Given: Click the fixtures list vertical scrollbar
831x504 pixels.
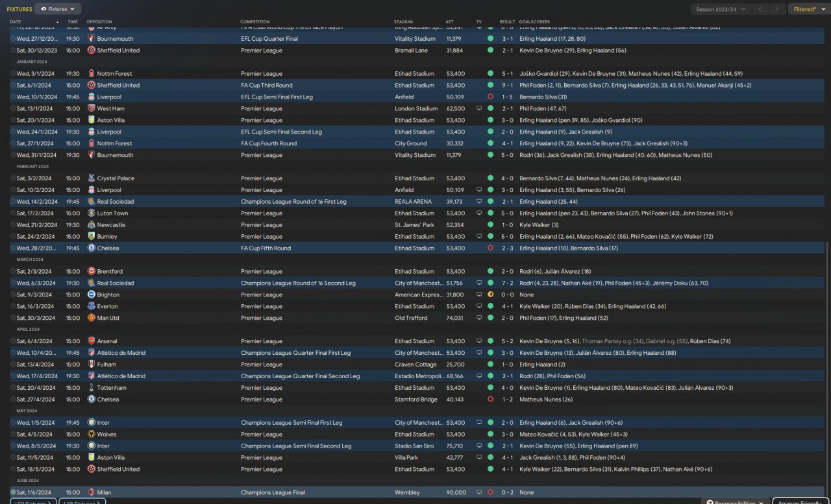Looking at the screenshot, I should [828, 370].
